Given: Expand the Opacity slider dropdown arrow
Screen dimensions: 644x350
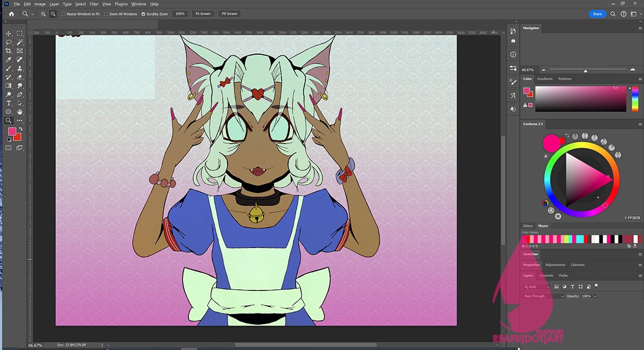Looking at the screenshot, I should point(595,296).
